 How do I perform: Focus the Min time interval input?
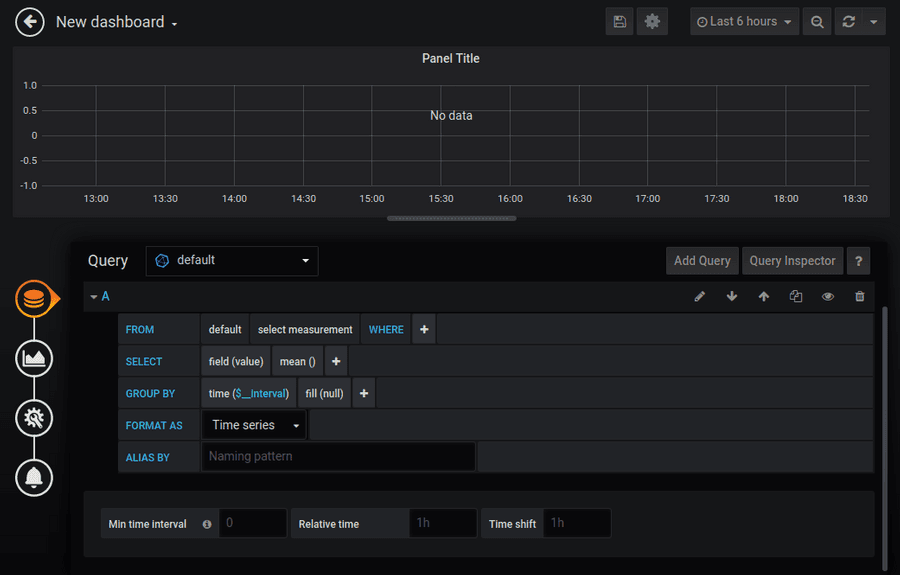coord(253,523)
